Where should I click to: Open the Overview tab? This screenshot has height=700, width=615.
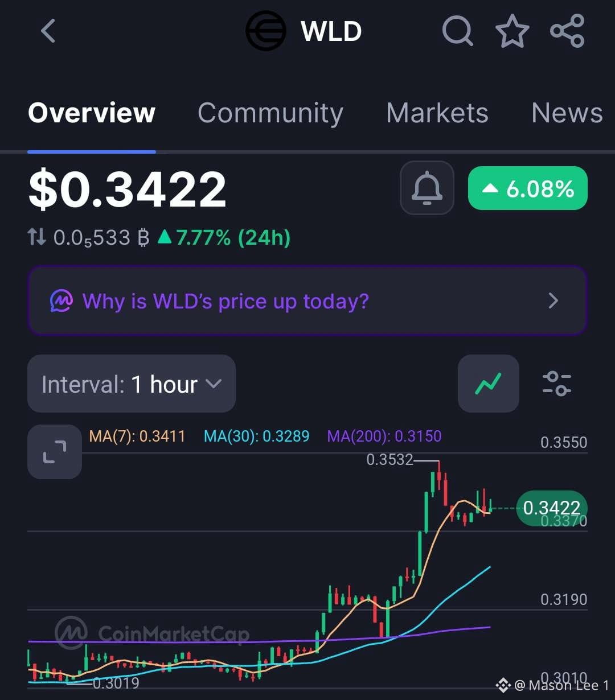pos(92,113)
